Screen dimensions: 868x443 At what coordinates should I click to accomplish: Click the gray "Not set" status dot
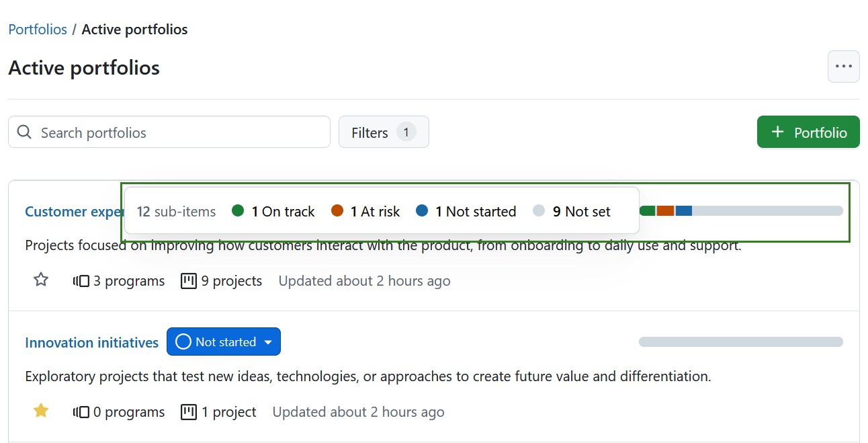tap(537, 210)
